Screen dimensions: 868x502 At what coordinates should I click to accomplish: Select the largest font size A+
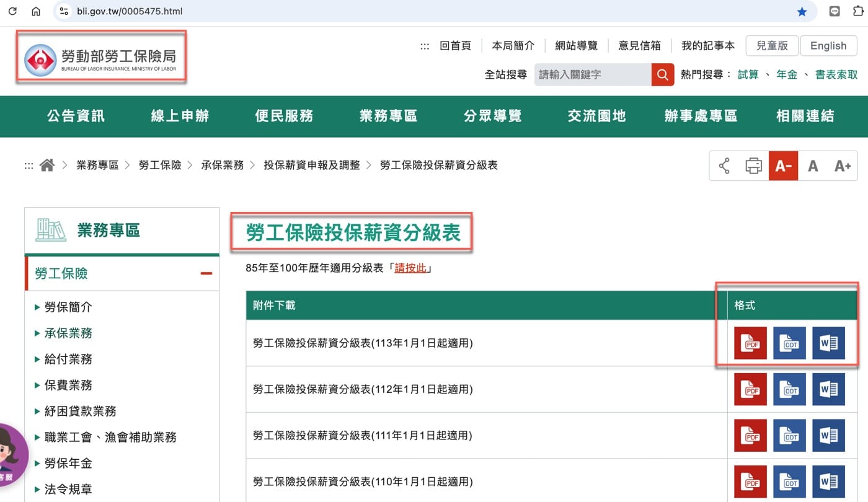(842, 165)
